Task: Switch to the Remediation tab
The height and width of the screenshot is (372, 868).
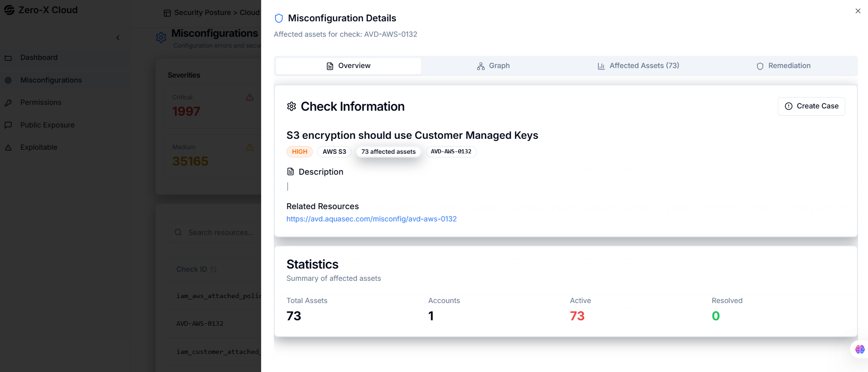Action: [783, 66]
